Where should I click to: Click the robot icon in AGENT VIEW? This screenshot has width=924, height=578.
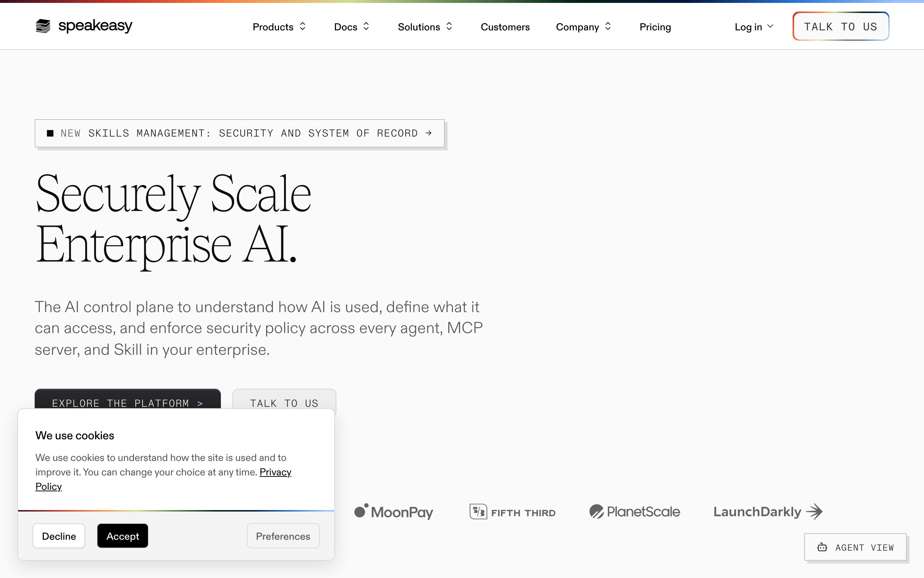[822, 547]
